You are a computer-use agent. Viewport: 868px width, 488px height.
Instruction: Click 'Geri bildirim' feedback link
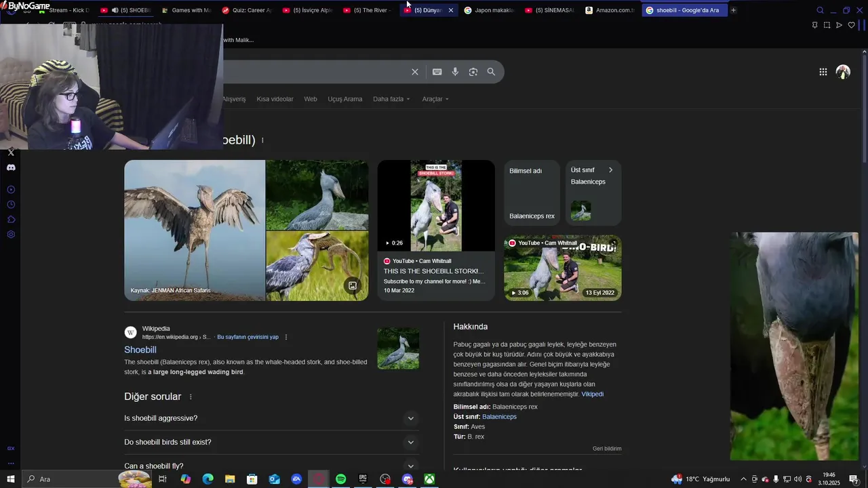coord(607,449)
